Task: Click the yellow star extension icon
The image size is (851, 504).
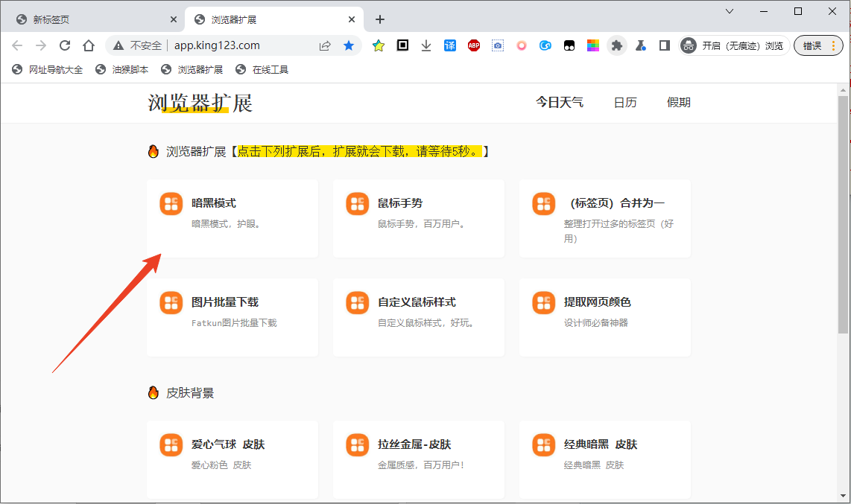Action: [378, 45]
